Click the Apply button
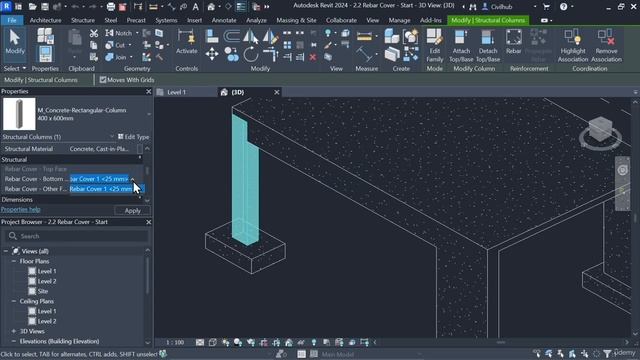 (132, 211)
